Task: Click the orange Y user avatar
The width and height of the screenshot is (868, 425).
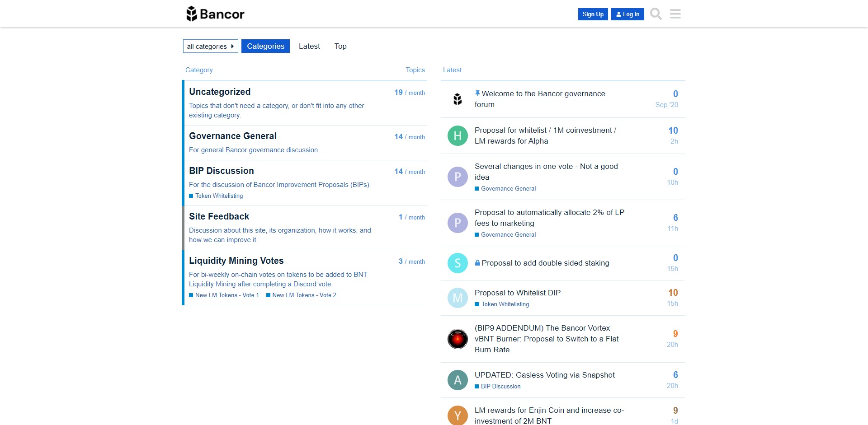Action: [x=458, y=415]
